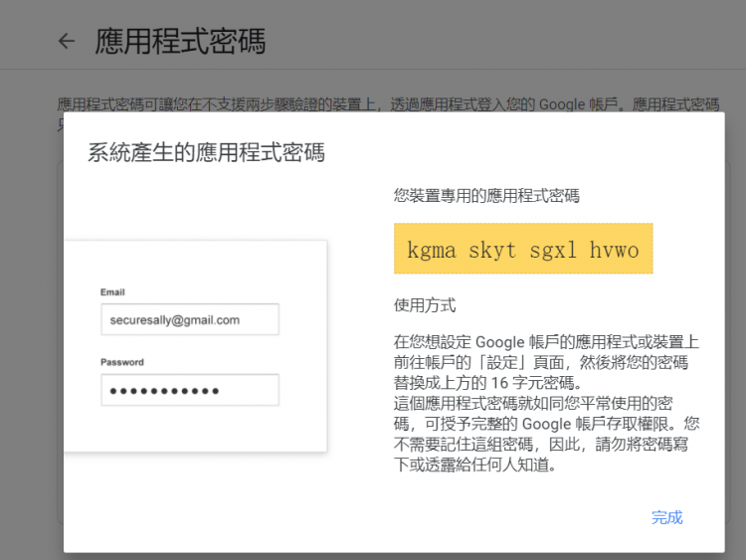The image size is (746, 560).
Task: Click the "sgxl" segment of the password
Action: coord(551,250)
